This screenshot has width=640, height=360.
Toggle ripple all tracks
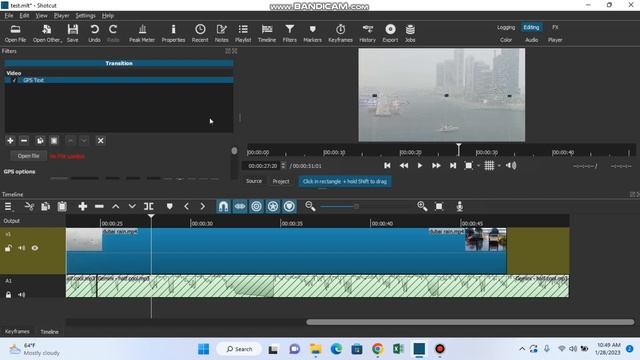[273, 207]
